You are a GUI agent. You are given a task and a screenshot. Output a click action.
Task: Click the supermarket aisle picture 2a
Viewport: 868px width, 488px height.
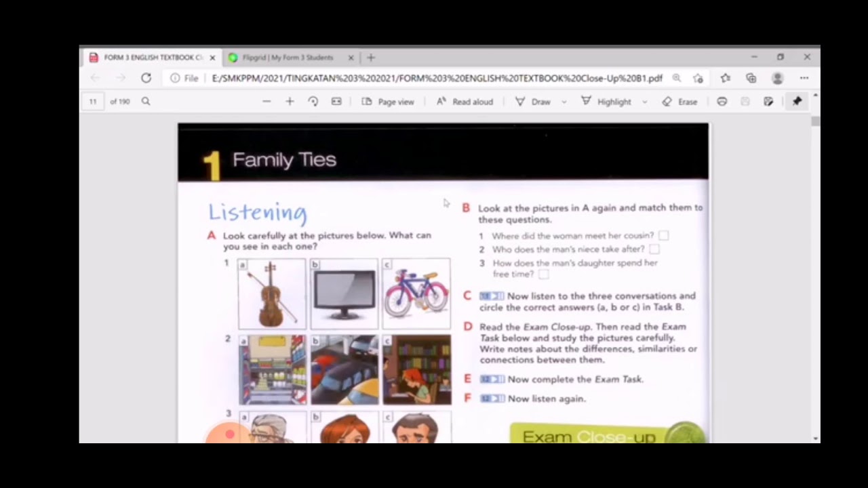coord(272,370)
